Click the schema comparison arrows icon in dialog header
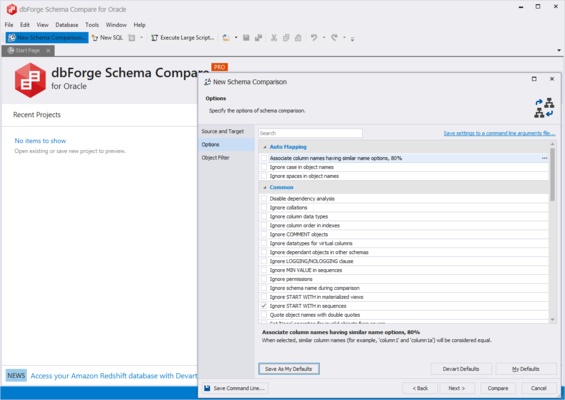565x400 pixels. [x=544, y=108]
